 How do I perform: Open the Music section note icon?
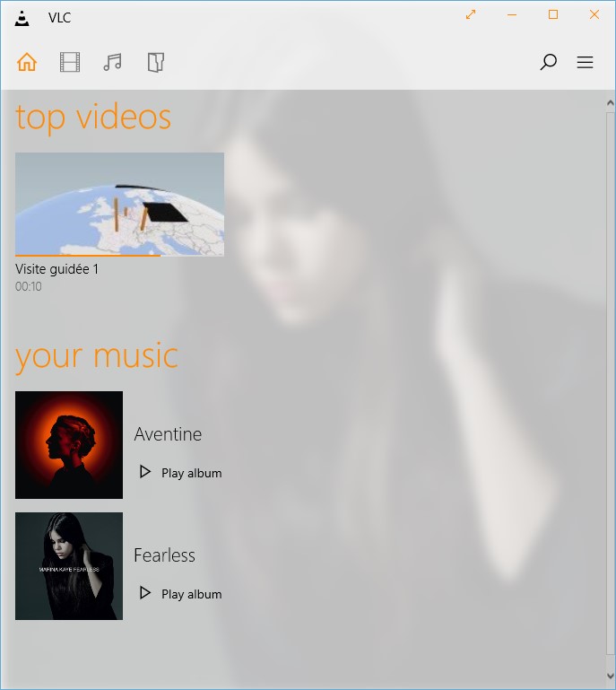point(113,62)
